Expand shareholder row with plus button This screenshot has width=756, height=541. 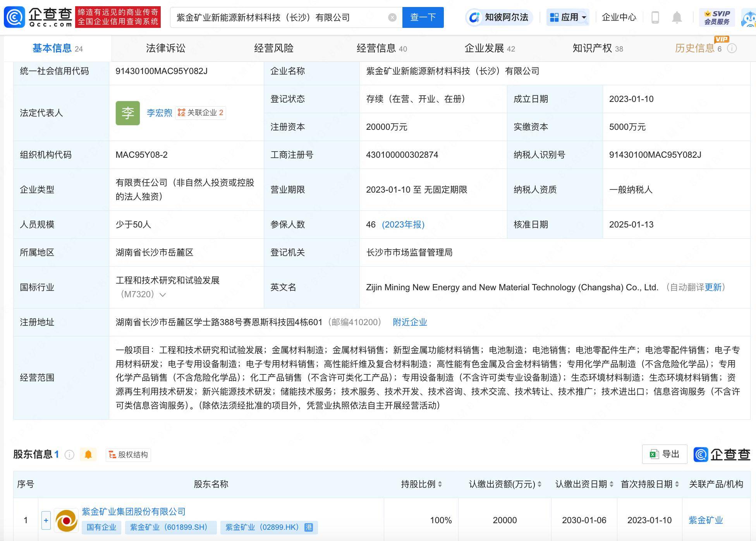click(x=46, y=520)
